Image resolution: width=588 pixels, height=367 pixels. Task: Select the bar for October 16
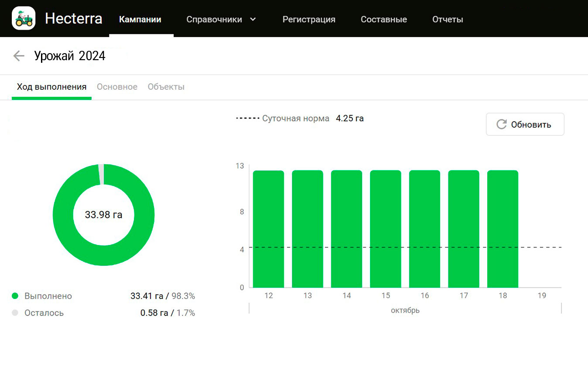pyautogui.click(x=425, y=229)
